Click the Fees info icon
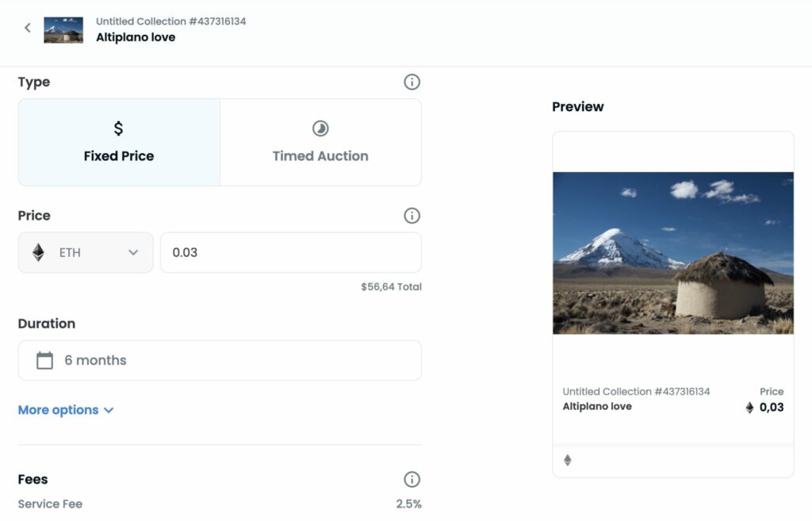The height and width of the screenshot is (521, 812). coord(412,479)
